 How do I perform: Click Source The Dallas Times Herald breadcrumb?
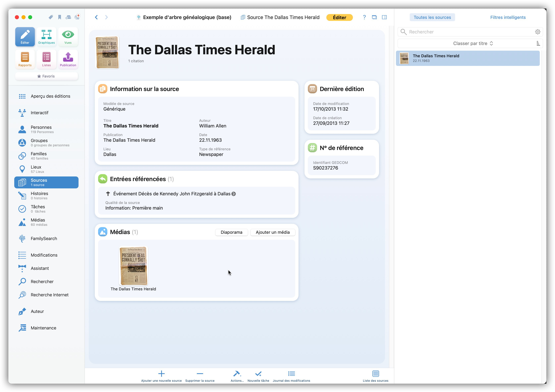(280, 17)
